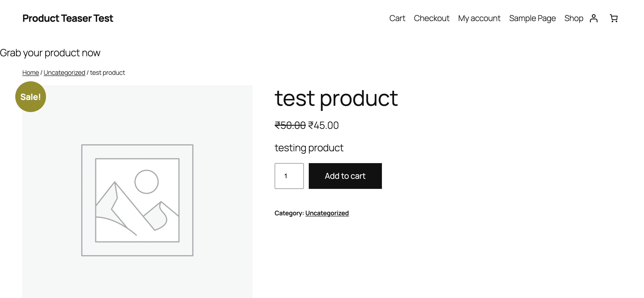The height and width of the screenshot is (298, 644).
Task: Open Uncategorized in the breadcrumb
Action: [x=64, y=73]
